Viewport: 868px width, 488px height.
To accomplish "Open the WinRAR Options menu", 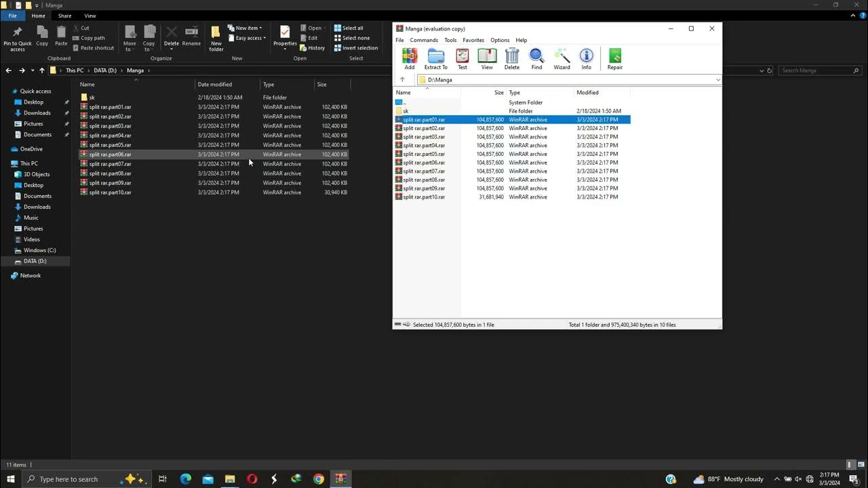I will (500, 40).
